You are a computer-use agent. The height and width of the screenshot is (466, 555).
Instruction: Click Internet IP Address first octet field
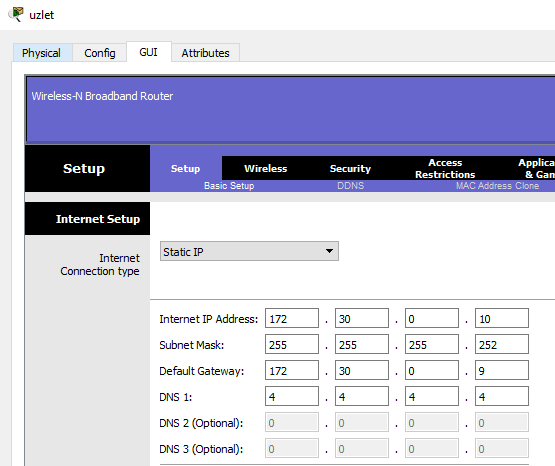[x=292, y=318]
